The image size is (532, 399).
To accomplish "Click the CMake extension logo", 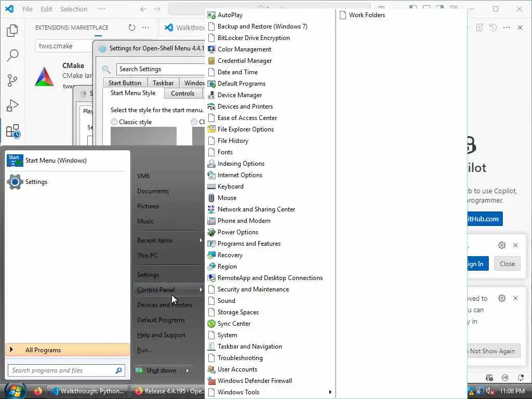I will pos(44,76).
